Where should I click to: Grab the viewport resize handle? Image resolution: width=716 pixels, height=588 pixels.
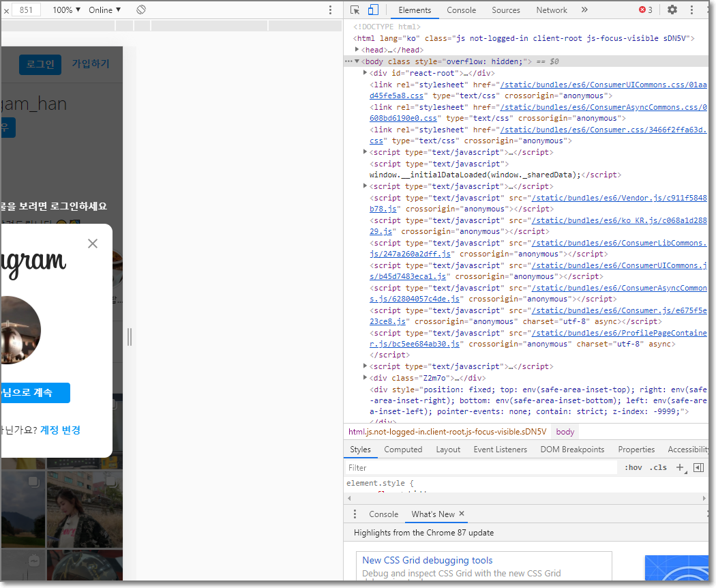coord(130,337)
